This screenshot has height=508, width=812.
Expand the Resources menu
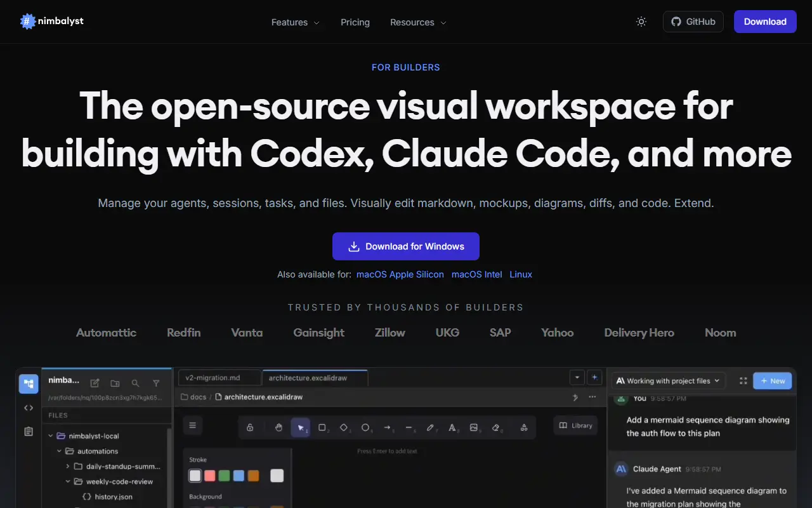tap(418, 22)
